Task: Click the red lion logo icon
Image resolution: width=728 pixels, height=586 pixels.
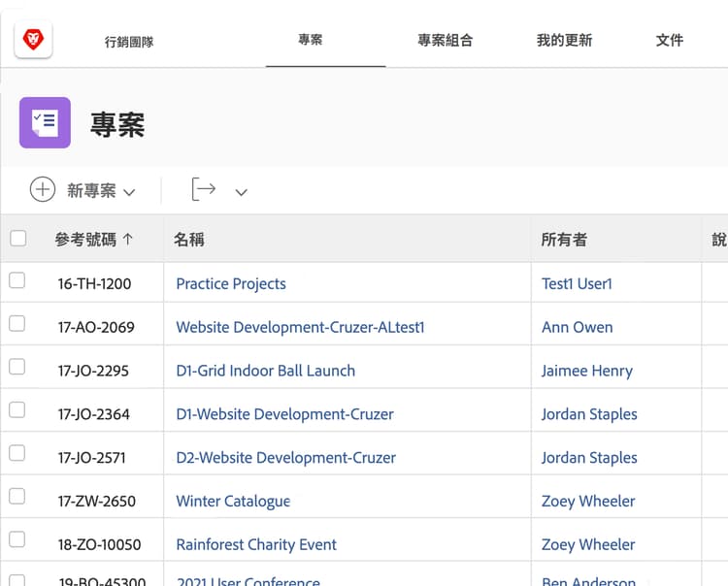Action: tap(33, 40)
